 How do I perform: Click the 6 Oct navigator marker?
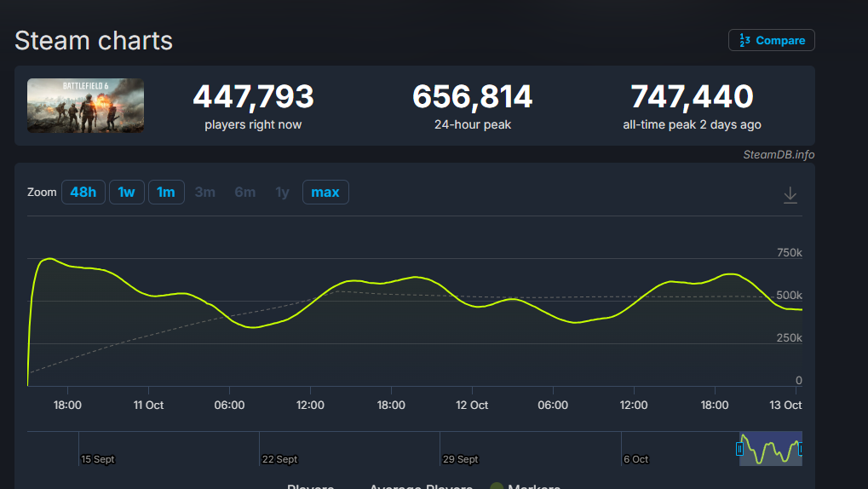635,459
